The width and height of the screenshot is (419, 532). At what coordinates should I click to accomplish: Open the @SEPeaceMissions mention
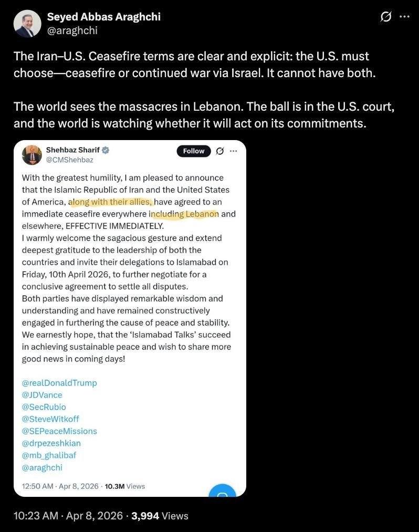click(x=59, y=431)
